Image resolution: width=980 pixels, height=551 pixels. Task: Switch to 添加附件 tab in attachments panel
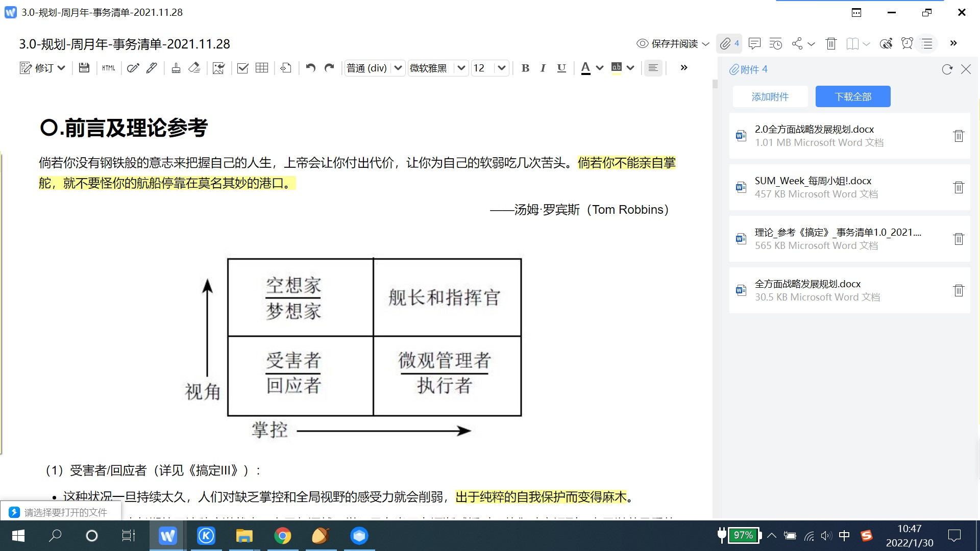pyautogui.click(x=771, y=96)
